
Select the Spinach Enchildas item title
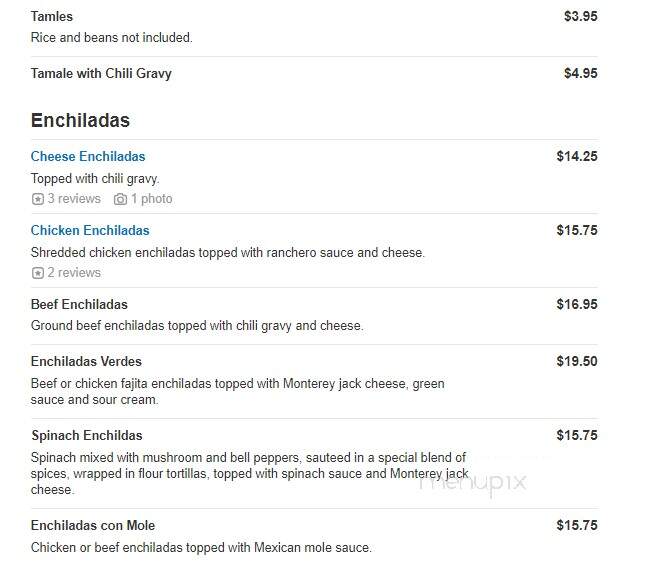point(87,435)
